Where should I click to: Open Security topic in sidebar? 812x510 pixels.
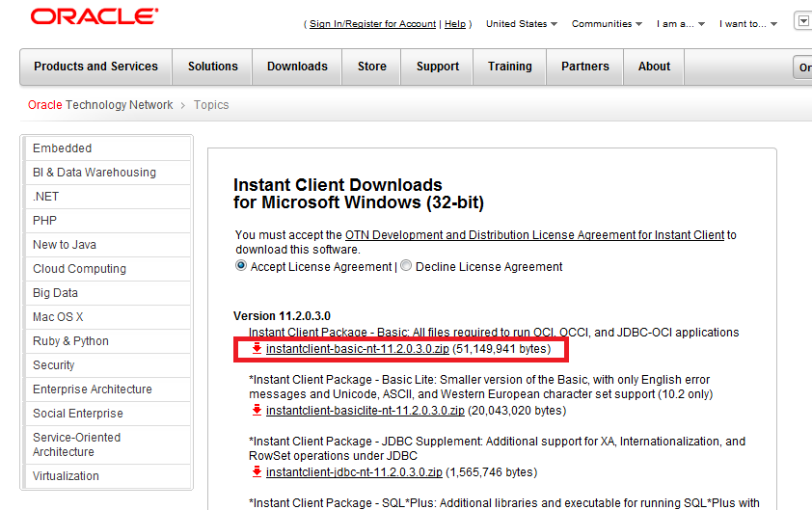click(107, 365)
